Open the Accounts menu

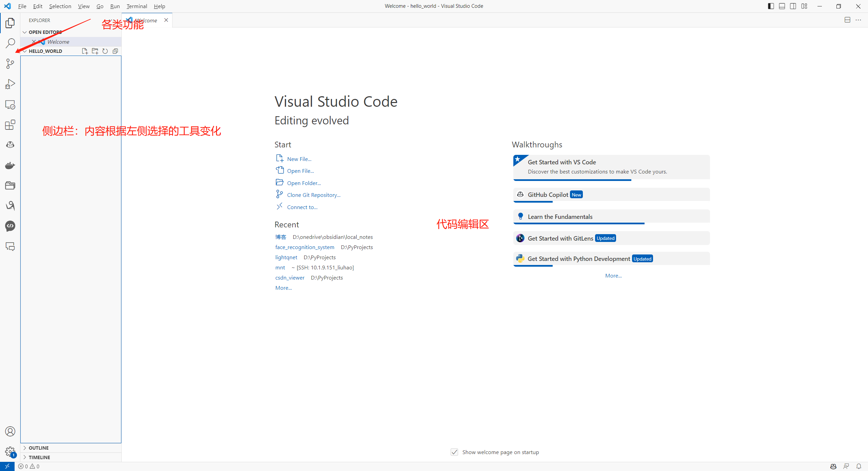(10, 431)
